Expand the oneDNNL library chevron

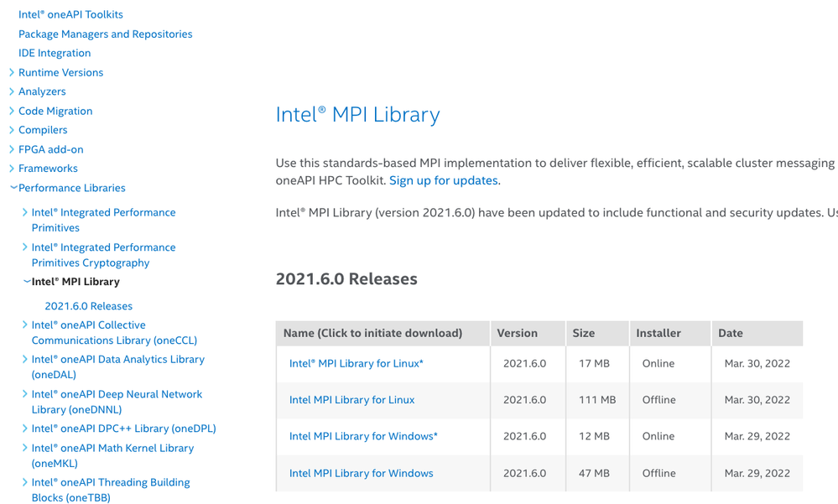click(24, 394)
